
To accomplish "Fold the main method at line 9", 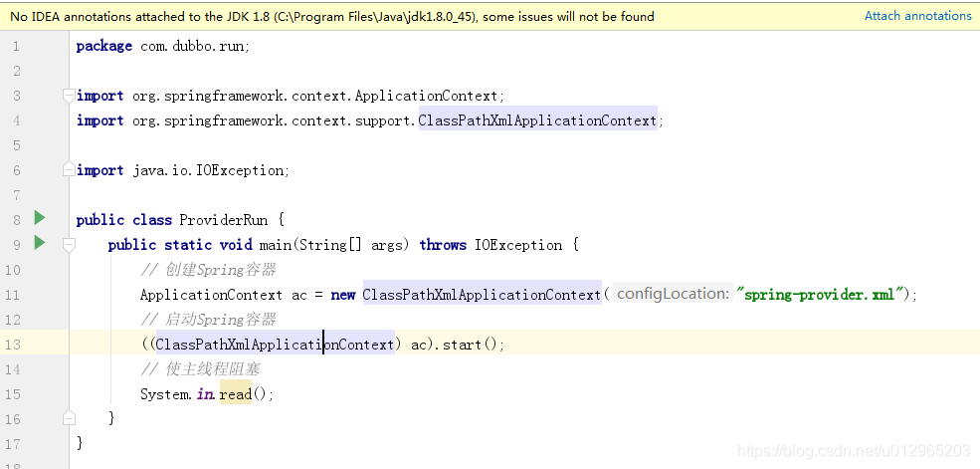I will click(69, 245).
